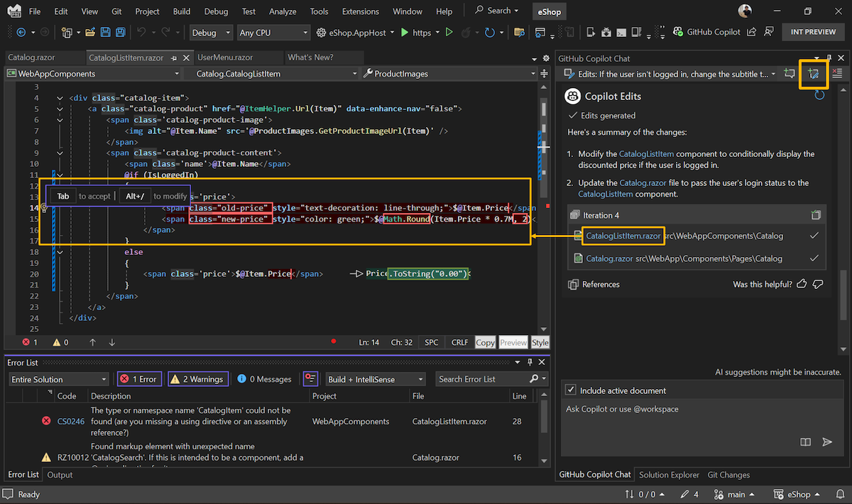Toggle the 'Include active document' checkbox

(x=570, y=389)
